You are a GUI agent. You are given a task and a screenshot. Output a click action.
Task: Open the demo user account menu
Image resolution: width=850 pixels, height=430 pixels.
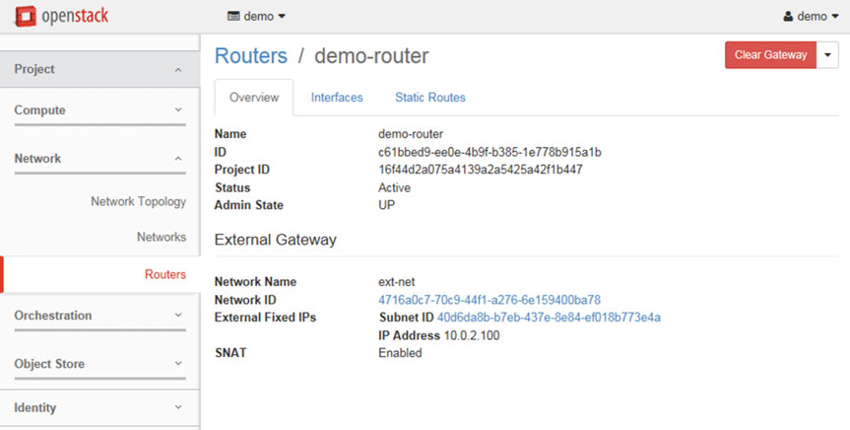810,16
